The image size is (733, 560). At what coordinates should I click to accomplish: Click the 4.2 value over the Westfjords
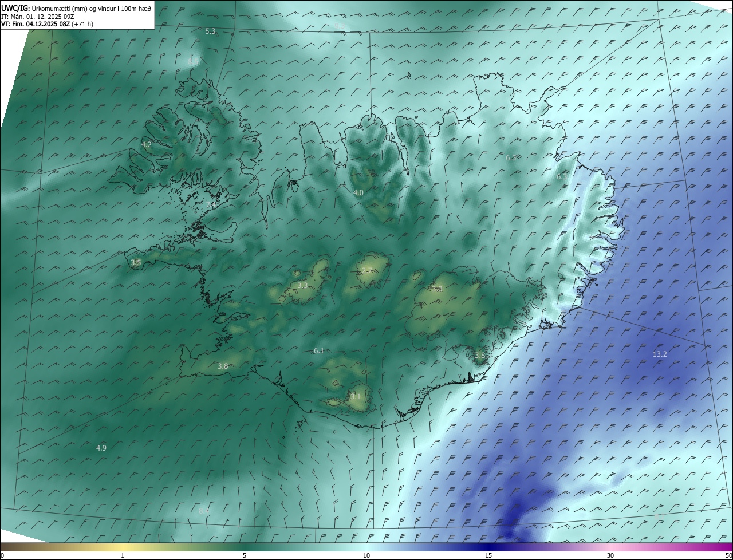coord(147,145)
